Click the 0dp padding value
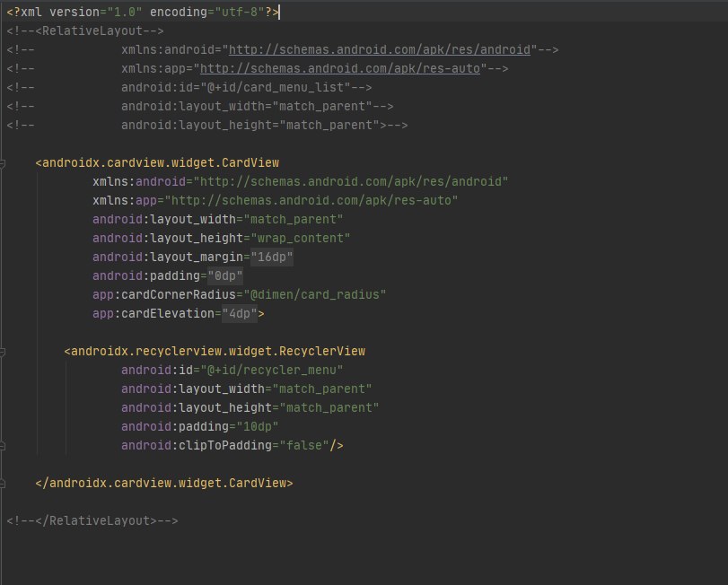This screenshot has width=728, height=585. pyautogui.click(x=225, y=276)
